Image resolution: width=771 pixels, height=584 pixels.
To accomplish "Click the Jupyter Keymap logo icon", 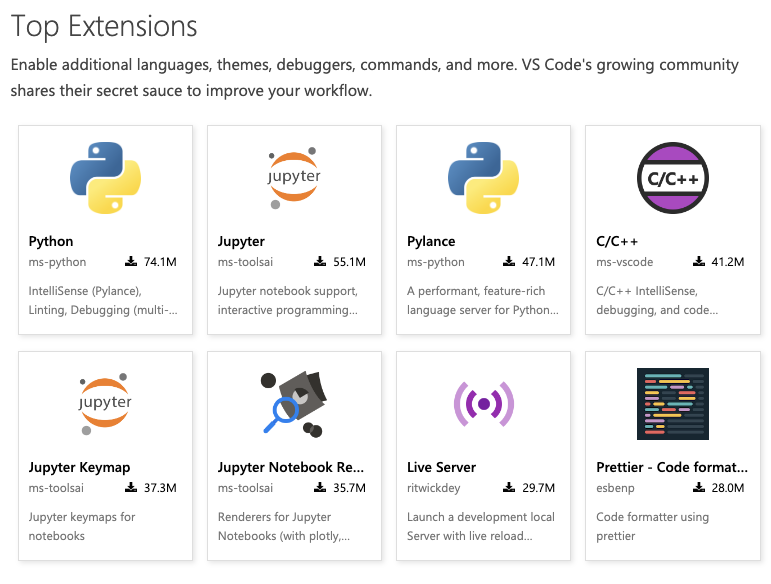I will point(105,404).
